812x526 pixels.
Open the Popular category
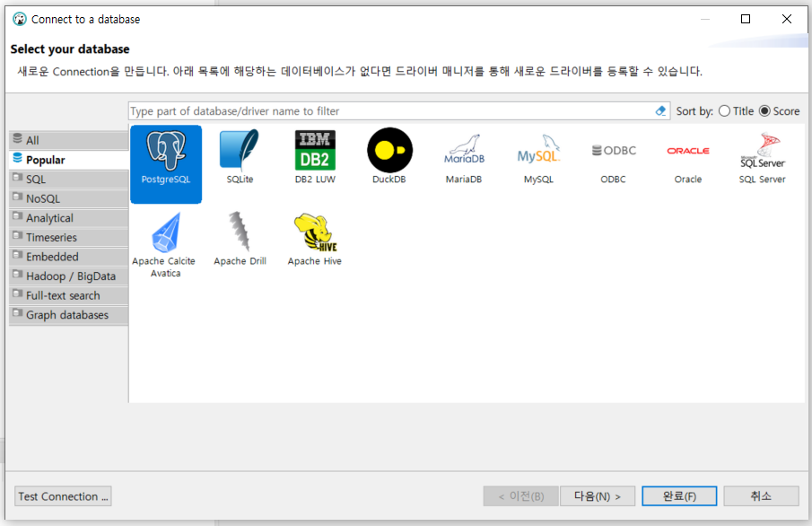(69, 160)
